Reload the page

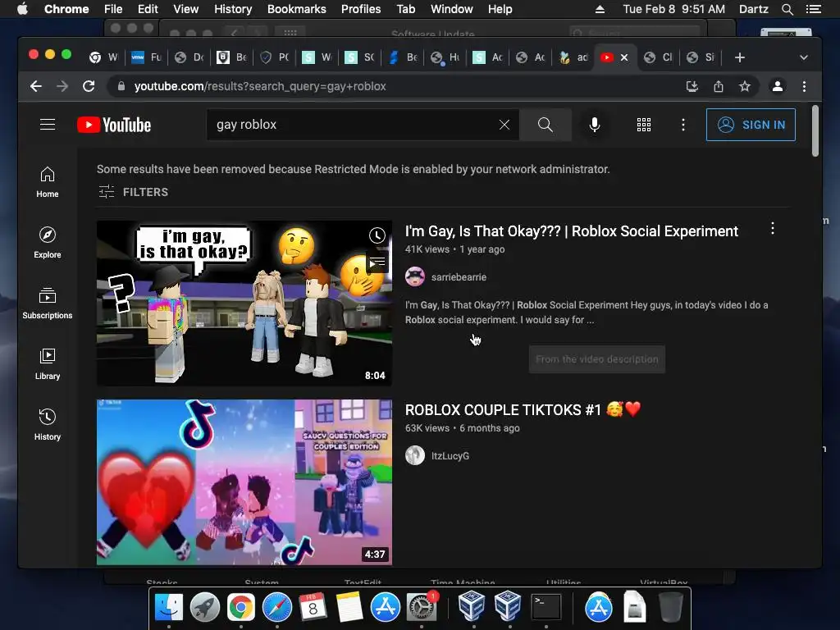click(89, 86)
